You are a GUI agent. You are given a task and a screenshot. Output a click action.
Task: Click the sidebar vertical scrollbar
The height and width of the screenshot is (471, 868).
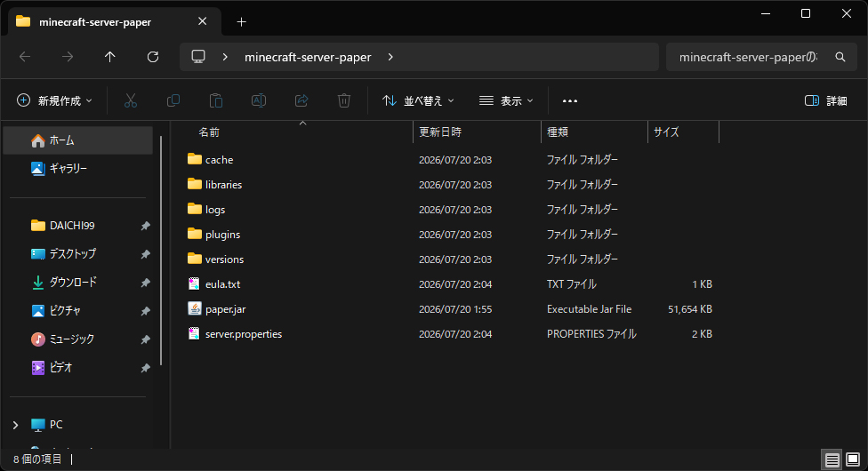[x=161, y=251]
